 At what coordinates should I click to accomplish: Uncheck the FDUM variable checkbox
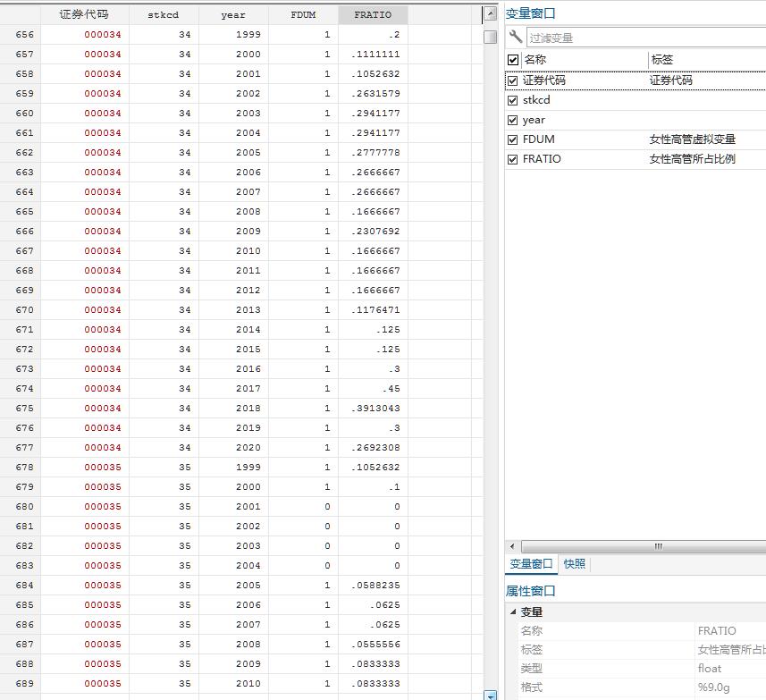coord(512,139)
